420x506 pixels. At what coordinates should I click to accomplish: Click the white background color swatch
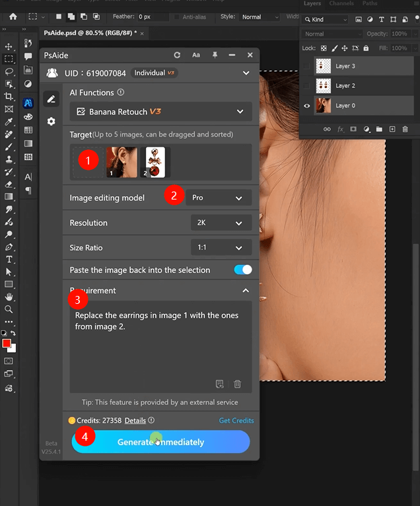point(13,349)
